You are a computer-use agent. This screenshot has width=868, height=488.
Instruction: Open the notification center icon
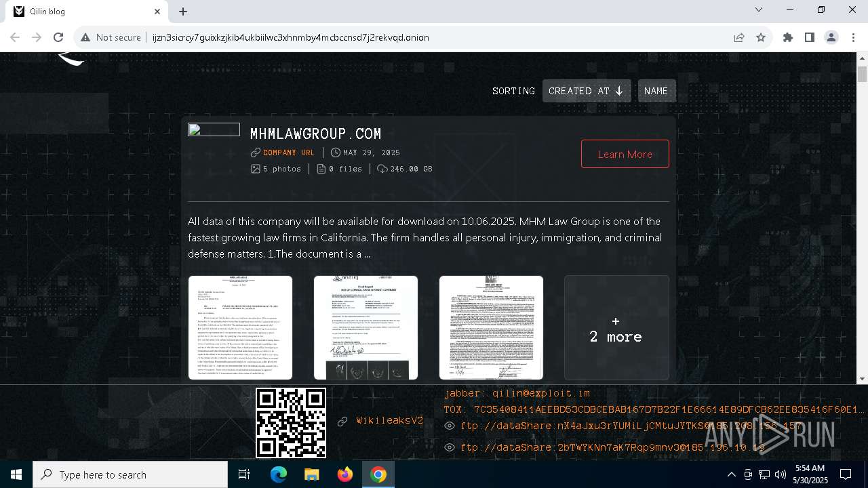pos(846,474)
